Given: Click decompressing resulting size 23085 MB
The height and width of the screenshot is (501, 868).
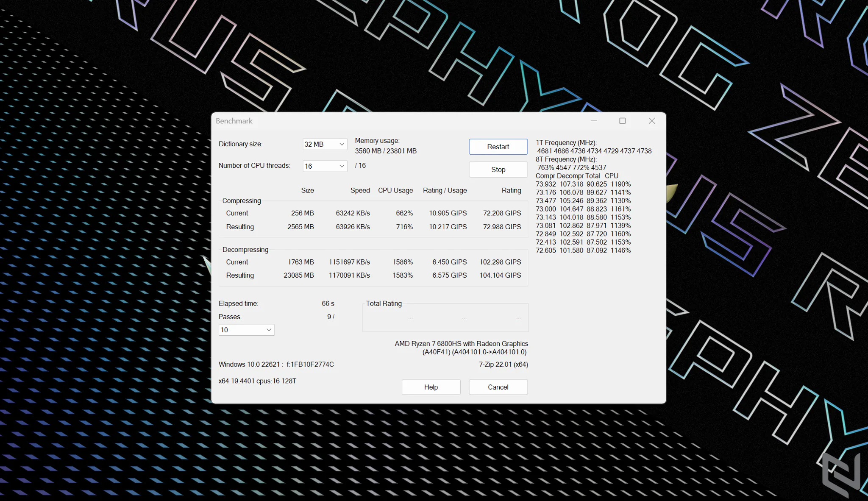Looking at the screenshot, I should point(299,275).
